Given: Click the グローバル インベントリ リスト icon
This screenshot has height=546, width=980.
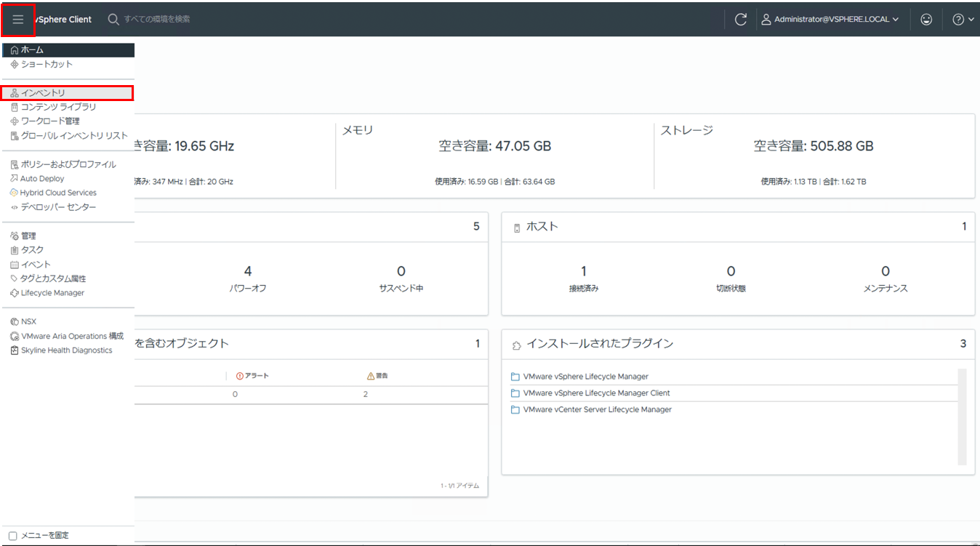Looking at the screenshot, I should pos(15,136).
